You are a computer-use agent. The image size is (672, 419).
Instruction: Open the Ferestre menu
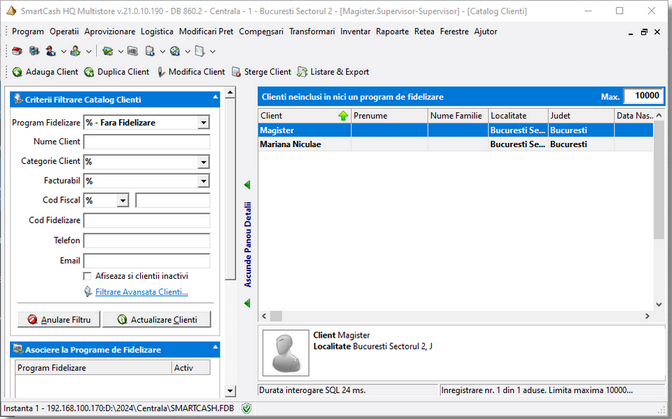tap(454, 32)
